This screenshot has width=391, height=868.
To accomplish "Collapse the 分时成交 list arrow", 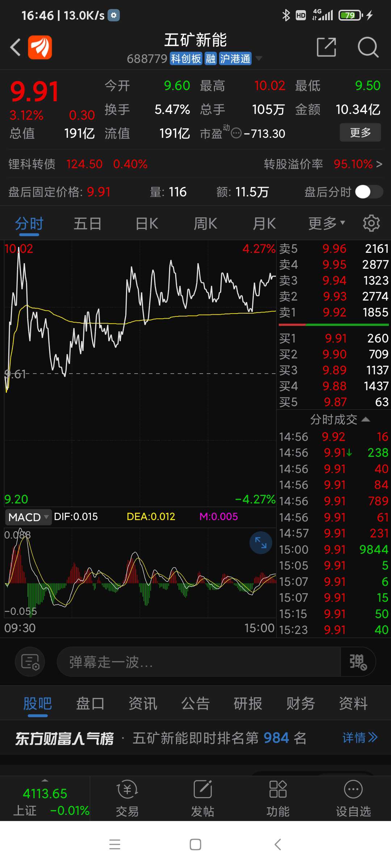I will click(366, 419).
